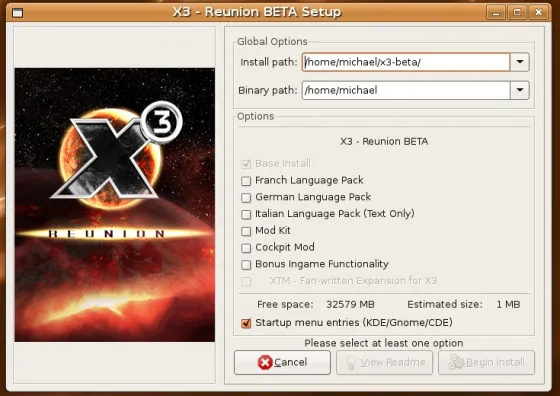Click the window menu icon in title bar
The width and height of the screenshot is (560, 396).
[17, 13]
